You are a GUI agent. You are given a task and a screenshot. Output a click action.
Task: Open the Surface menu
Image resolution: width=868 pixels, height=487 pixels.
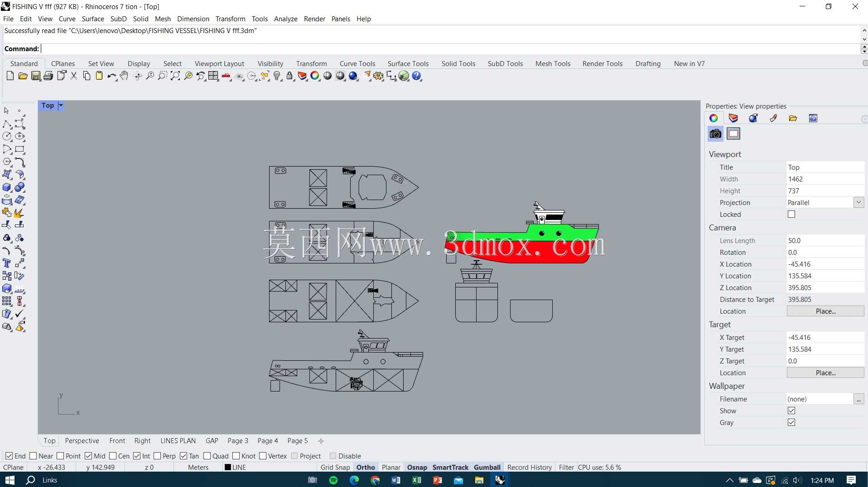(x=93, y=19)
